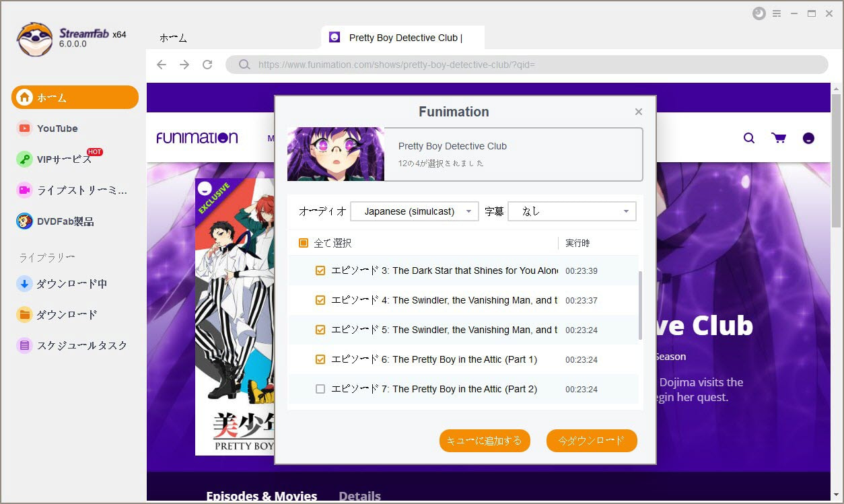The height and width of the screenshot is (504, 844).
Task: Open the title-bar hamburger menu
Action: pyautogui.click(x=777, y=13)
